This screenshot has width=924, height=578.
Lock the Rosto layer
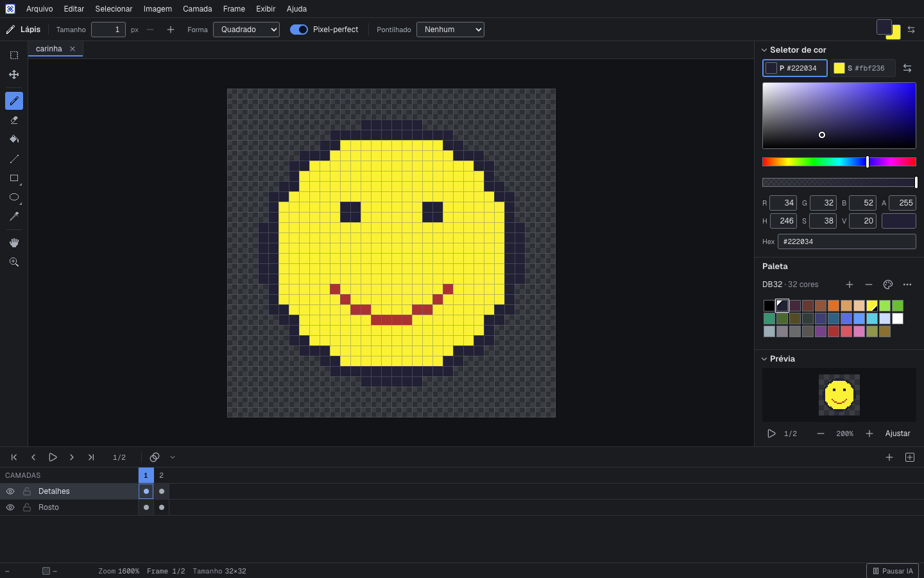(x=27, y=507)
